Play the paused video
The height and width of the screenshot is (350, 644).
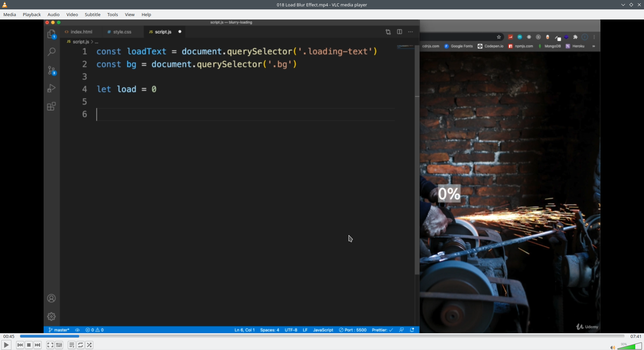point(6,345)
